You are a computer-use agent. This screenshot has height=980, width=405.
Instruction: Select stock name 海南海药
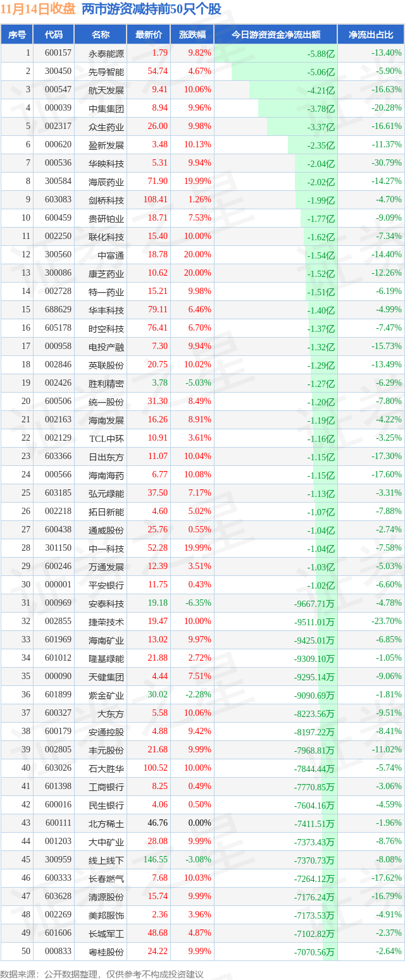click(106, 475)
